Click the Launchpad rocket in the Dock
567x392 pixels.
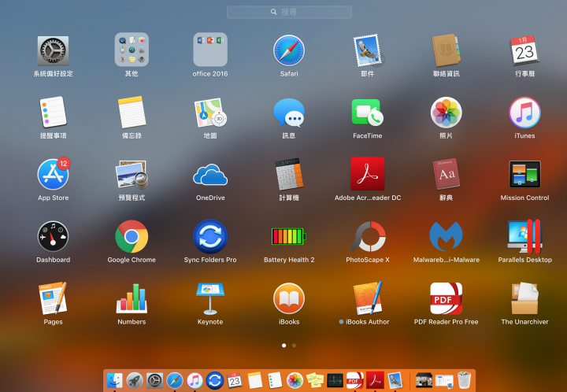135,380
